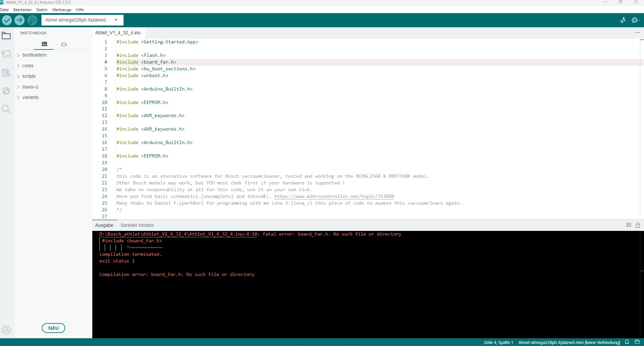Open the Datei menu

point(4,10)
